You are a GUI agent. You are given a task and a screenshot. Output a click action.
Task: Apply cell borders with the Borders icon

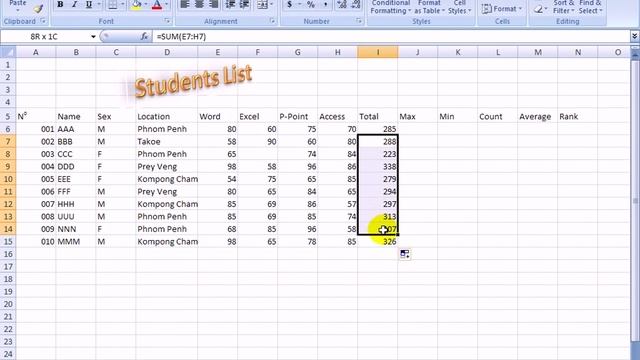(x=112, y=4)
